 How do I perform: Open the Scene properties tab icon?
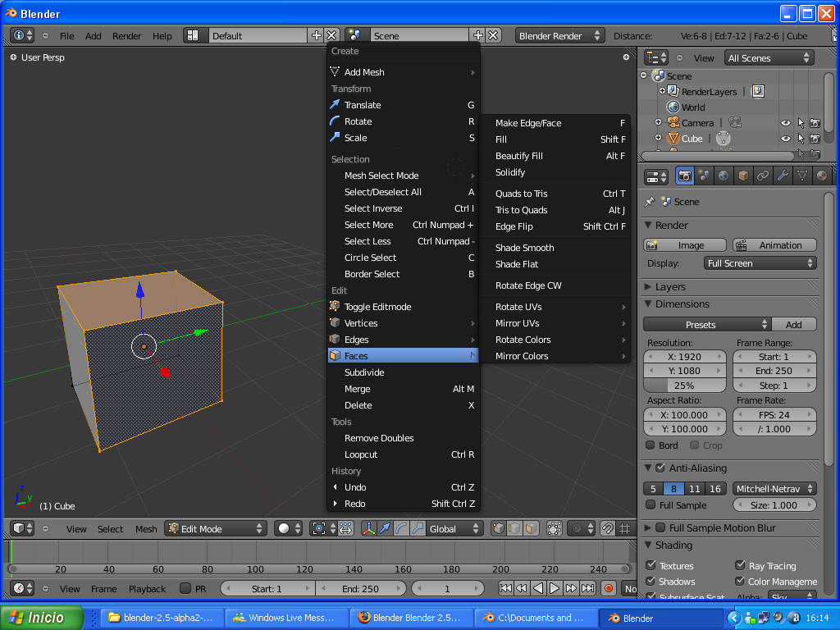tap(704, 176)
